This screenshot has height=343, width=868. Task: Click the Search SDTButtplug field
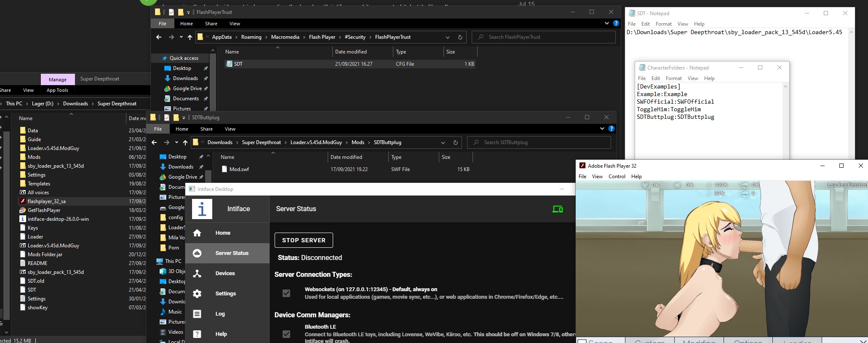539,142
